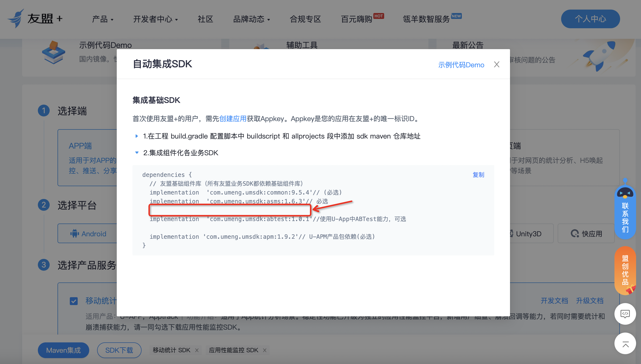
Task: Click the code feedback bubble icon
Action: 625,314
